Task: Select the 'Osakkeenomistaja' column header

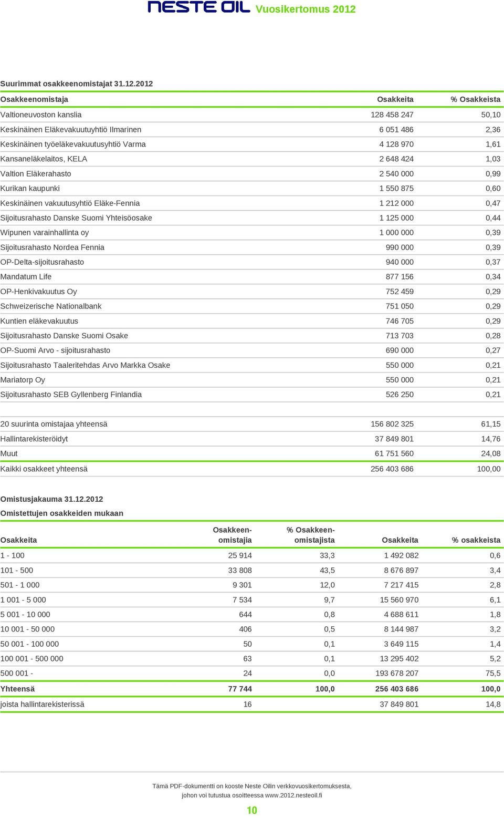Action: tap(34, 99)
